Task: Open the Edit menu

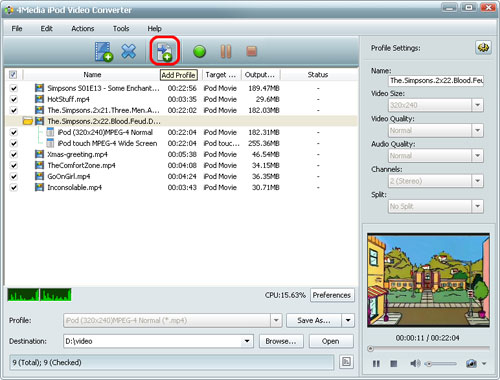Action: coord(46,28)
